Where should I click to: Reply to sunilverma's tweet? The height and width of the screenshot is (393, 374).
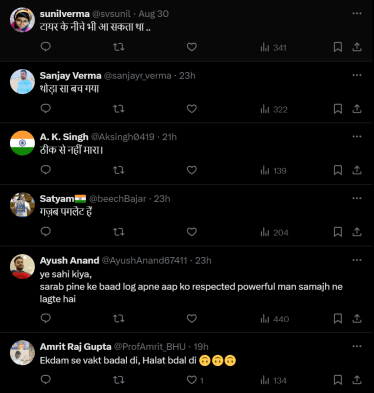46,47
